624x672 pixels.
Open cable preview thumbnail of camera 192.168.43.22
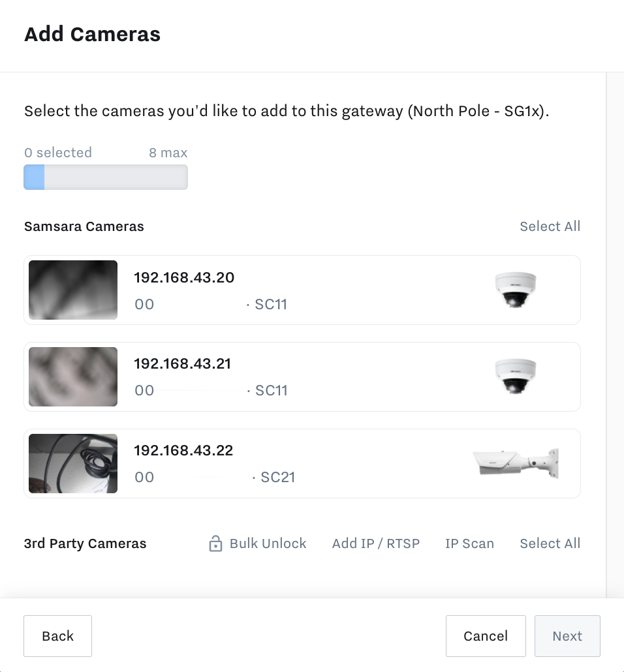[73, 463]
